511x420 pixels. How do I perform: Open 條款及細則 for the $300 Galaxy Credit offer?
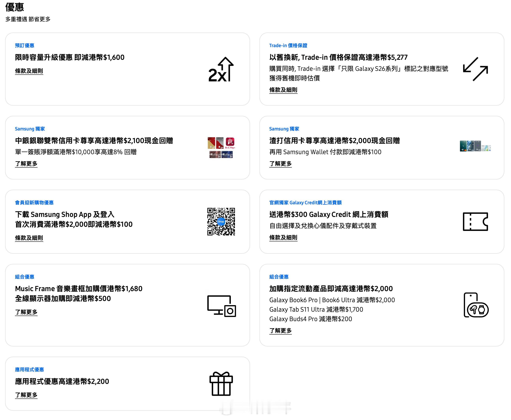point(283,238)
